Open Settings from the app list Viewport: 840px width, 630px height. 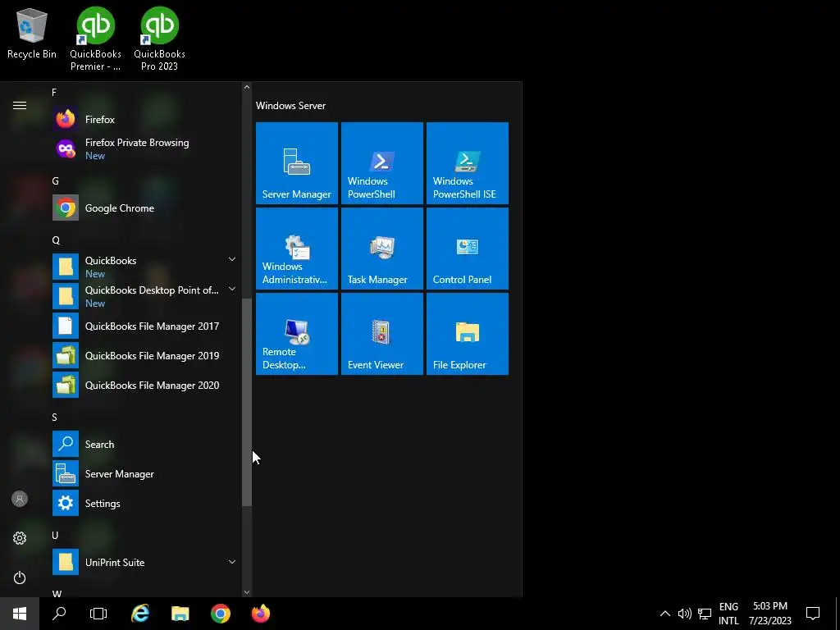coord(144,503)
